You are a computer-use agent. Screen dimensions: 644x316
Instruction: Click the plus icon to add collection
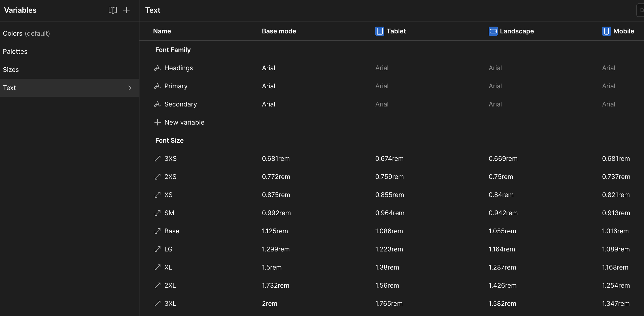[126, 10]
